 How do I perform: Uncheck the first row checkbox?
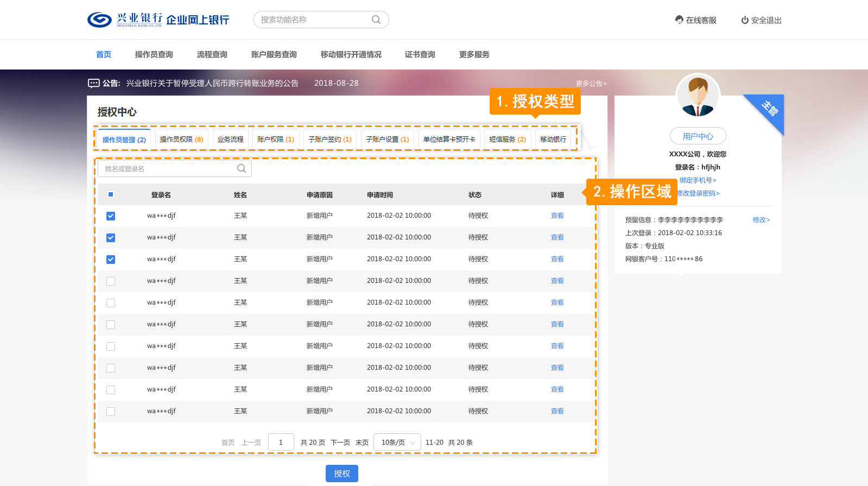click(111, 216)
